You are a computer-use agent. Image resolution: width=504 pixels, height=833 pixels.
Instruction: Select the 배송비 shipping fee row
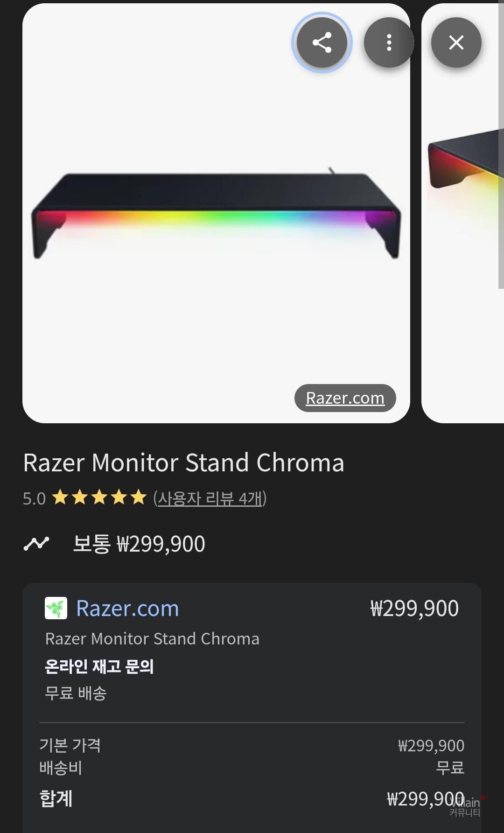(x=252, y=768)
